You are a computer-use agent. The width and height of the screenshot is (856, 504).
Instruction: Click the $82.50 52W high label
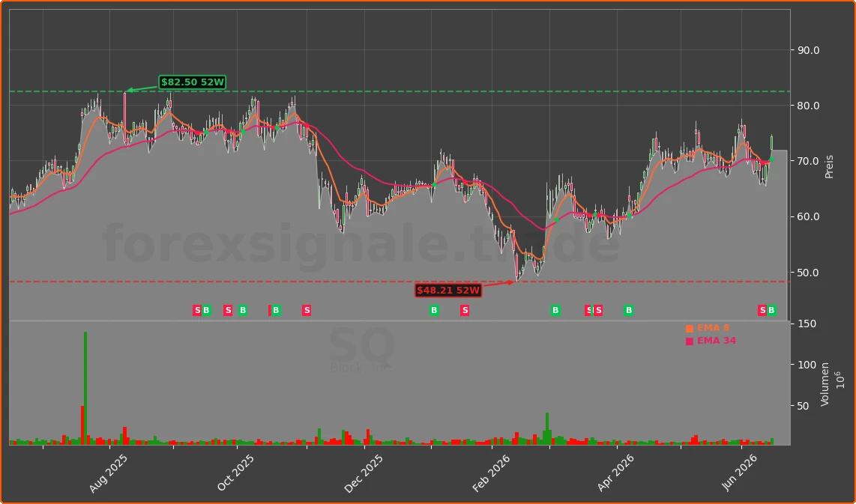pos(192,82)
